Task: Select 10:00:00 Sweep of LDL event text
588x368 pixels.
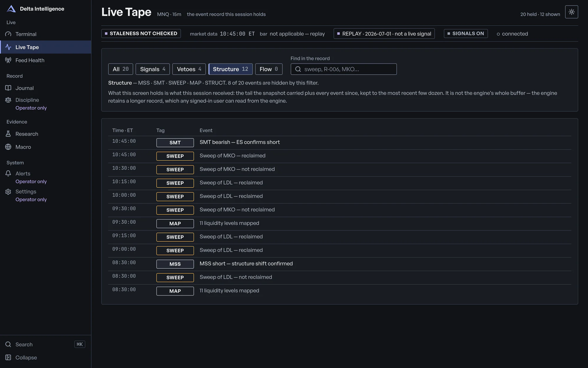Action: pos(231,196)
